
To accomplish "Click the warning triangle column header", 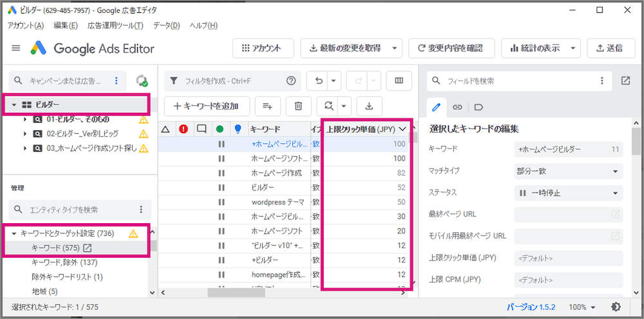I will tap(166, 129).
